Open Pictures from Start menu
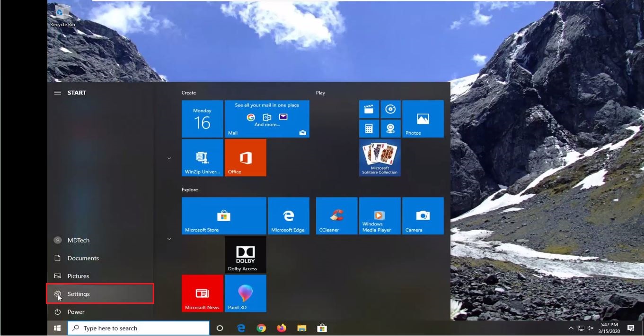Screen dimensions: 644x336 pos(100,276)
